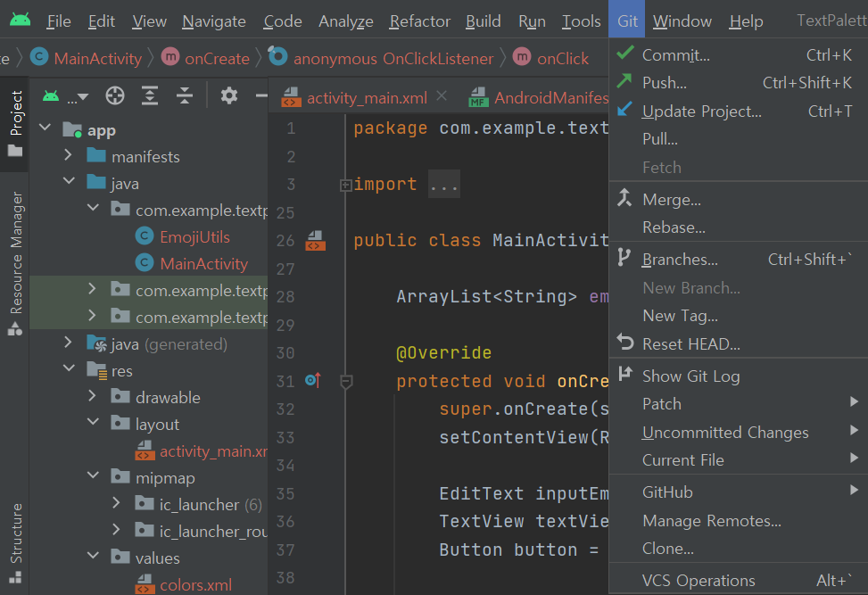This screenshot has width=868, height=595.
Task: Select colors.xml in the values folder
Action: point(196,585)
